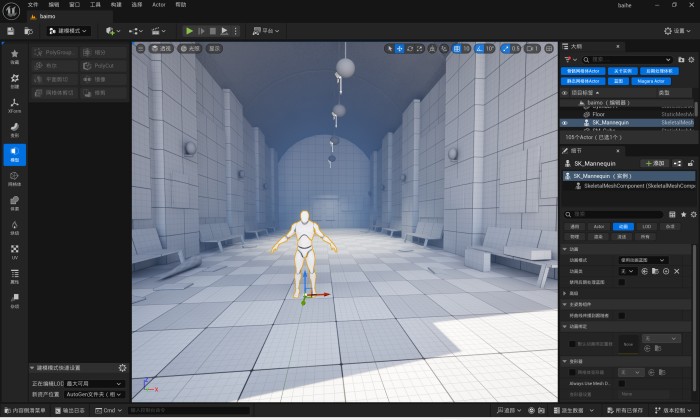Viewport: 700px width, 420px height.
Task: Toggle the Details panel lock icon
Action: click(690, 163)
